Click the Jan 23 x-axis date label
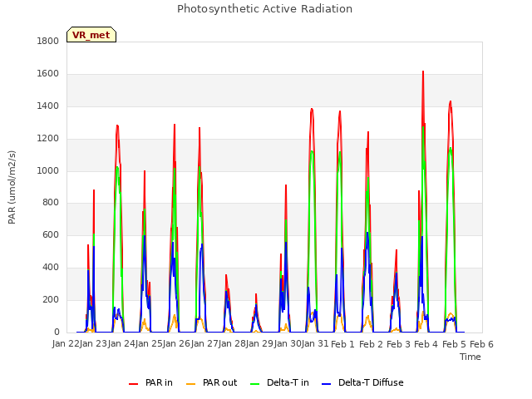Image resolution: width=532 pixels, height=399 pixels. 93,344
